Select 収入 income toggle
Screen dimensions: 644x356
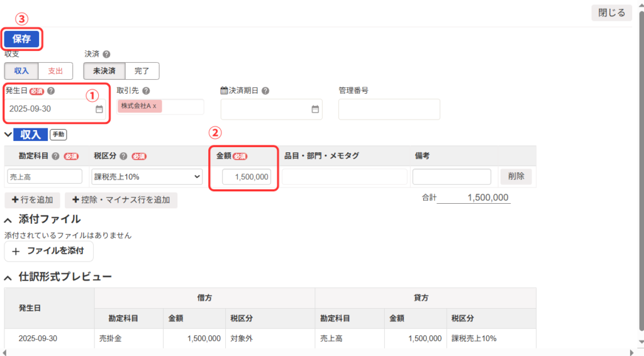(21, 70)
